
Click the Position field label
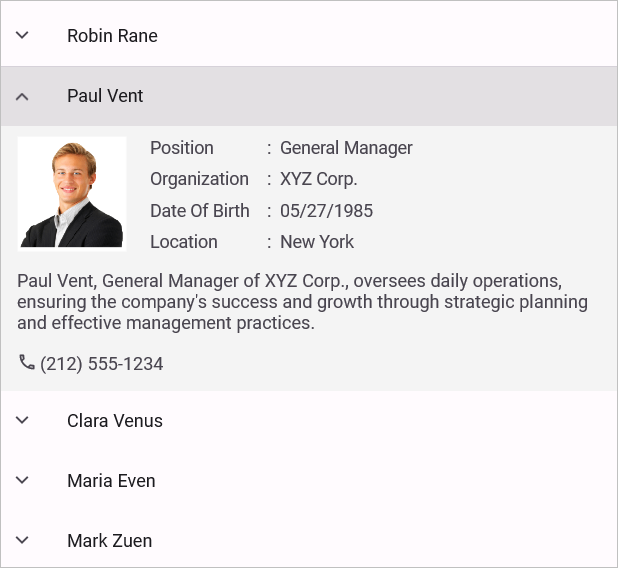coord(182,148)
